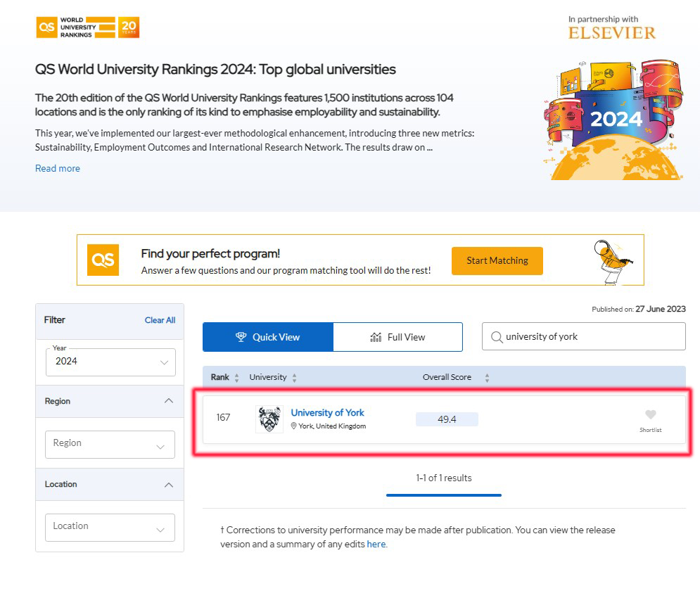Shortlist University of York heart icon
The image size is (700, 598).
(x=651, y=415)
